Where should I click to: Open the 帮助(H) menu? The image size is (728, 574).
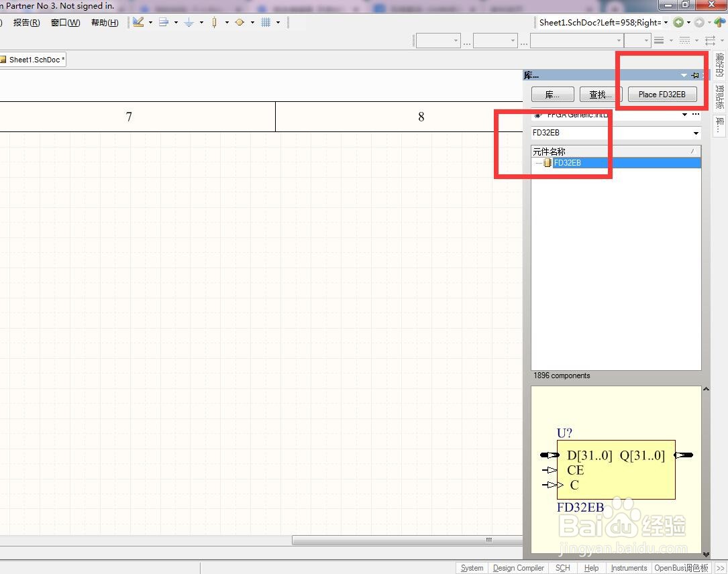[x=105, y=22]
